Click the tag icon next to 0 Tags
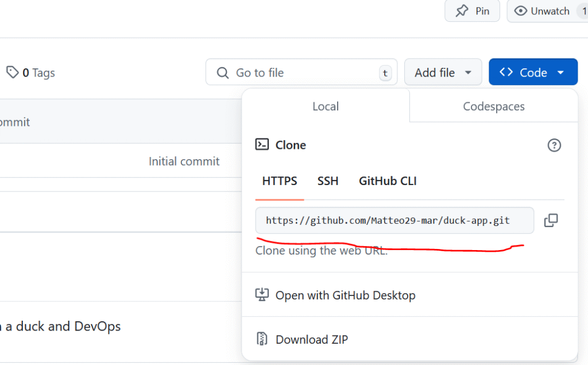The width and height of the screenshot is (588, 365). (x=13, y=72)
